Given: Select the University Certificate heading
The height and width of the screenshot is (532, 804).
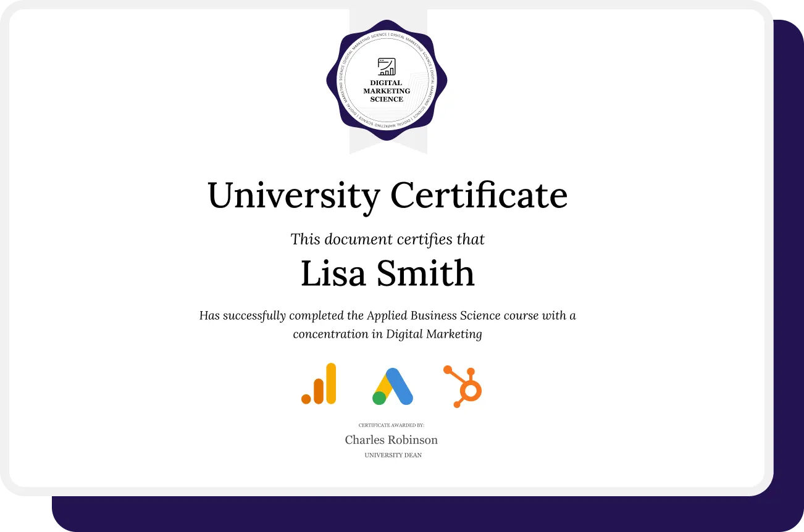Looking at the screenshot, I should tap(387, 195).
